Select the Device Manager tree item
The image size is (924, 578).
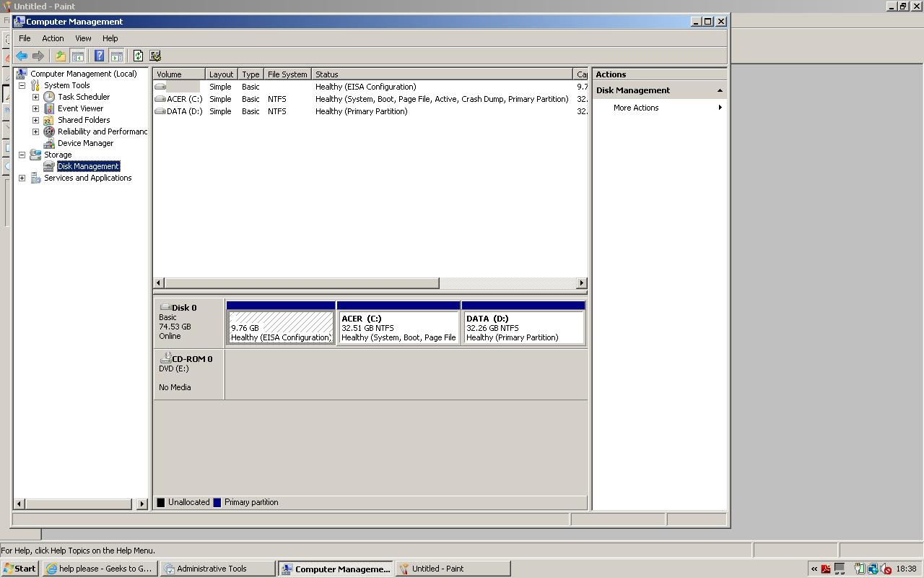tap(85, 143)
